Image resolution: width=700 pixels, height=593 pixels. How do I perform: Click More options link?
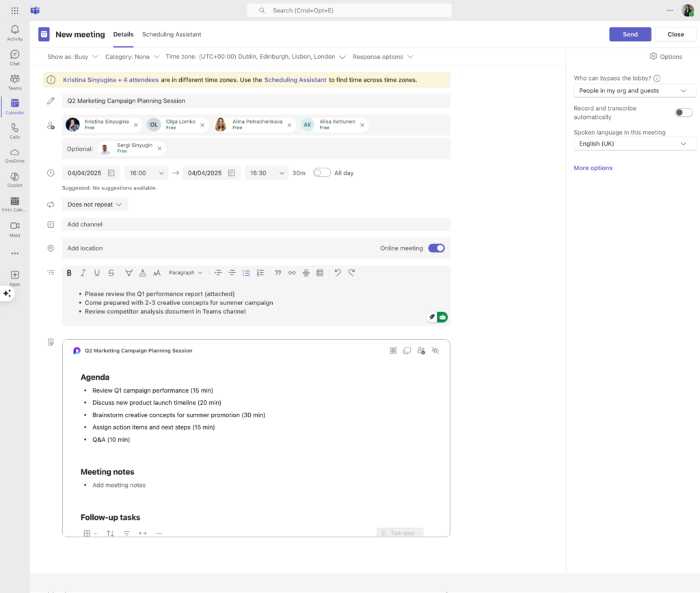click(593, 168)
